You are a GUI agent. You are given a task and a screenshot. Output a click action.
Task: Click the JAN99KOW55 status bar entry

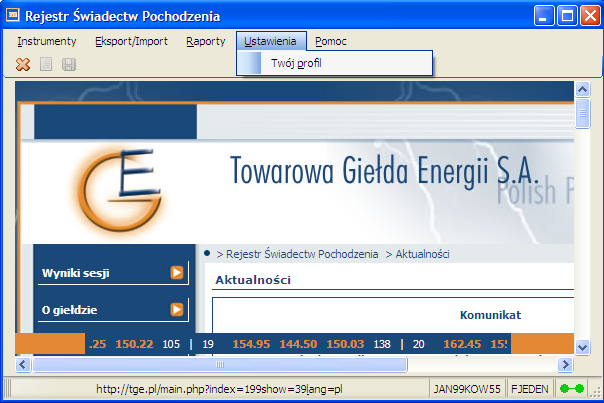coord(467,389)
